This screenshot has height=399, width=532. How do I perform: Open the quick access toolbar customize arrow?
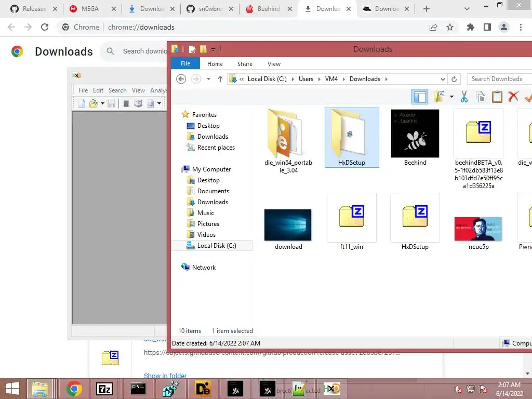point(213,50)
